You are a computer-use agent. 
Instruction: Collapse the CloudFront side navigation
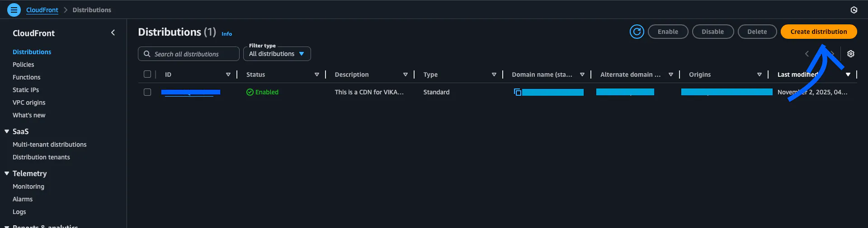point(113,33)
